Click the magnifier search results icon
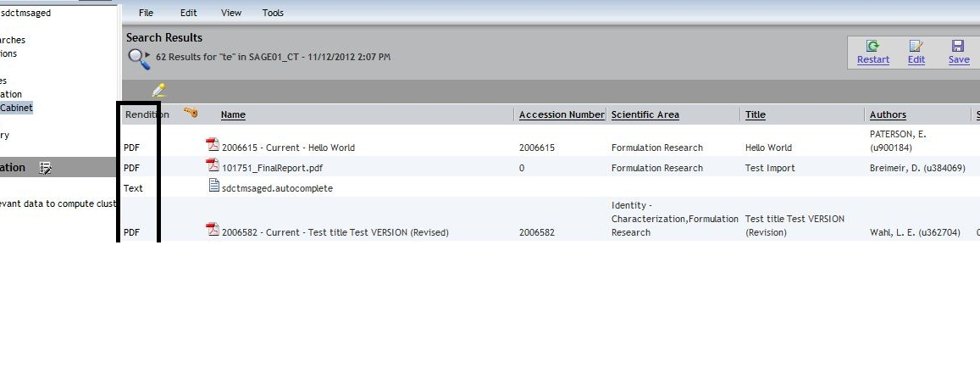The width and height of the screenshot is (980, 390). tap(139, 58)
